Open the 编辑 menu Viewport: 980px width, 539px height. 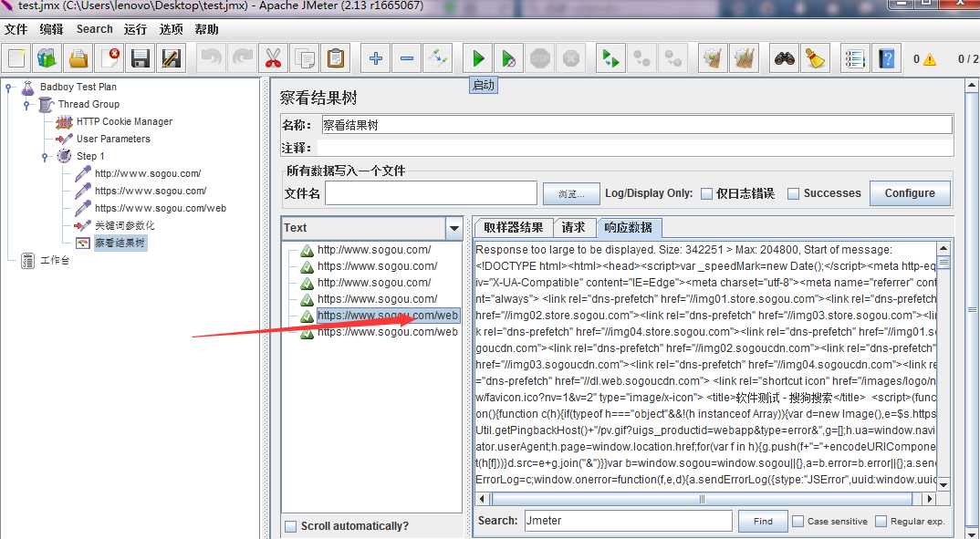coord(51,29)
